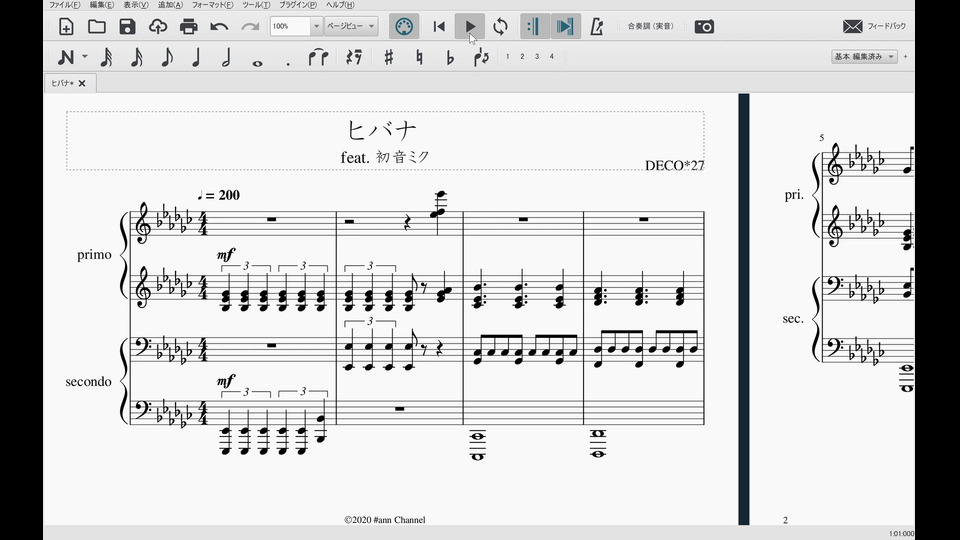Select voice 4
The height and width of the screenshot is (540, 960).
[x=552, y=56]
